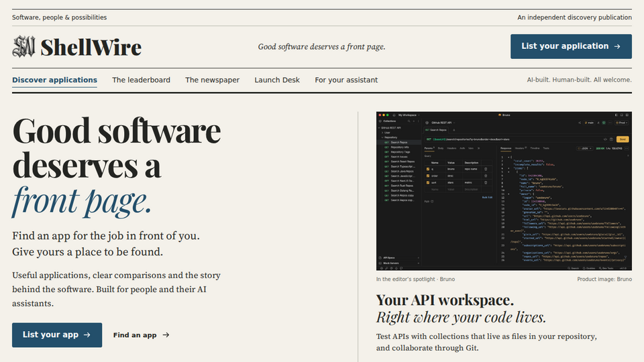This screenshot has width=644, height=362.
Task: Click the Right where your code lives subtitle
Action: point(462,317)
